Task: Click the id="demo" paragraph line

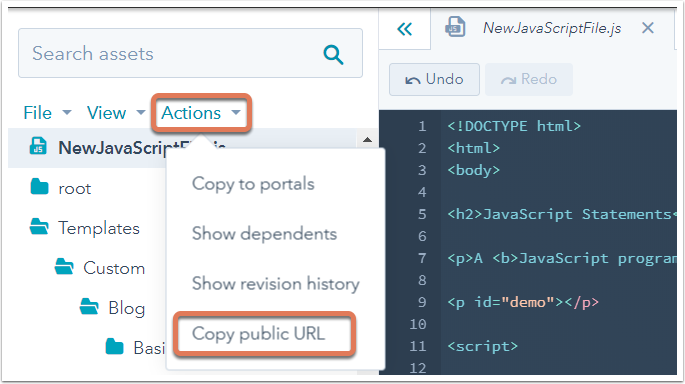Action: (x=523, y=302)
